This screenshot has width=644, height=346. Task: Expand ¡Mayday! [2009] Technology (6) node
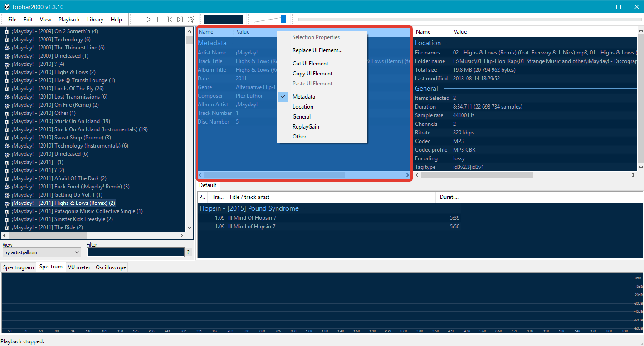tap(6, 40)
